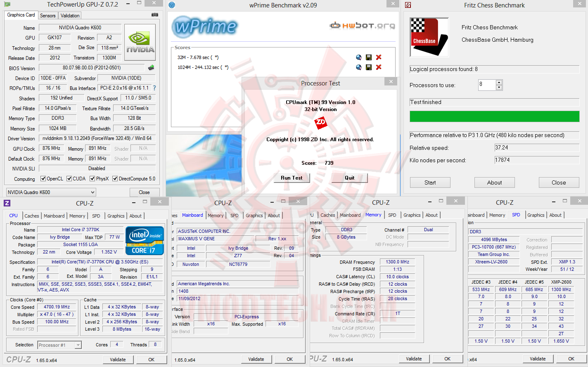Screen dimensions: 588x367
Task: Select the Caches tab in the CPU-Z window showing the CPU tab
Action: pos(32,216)
